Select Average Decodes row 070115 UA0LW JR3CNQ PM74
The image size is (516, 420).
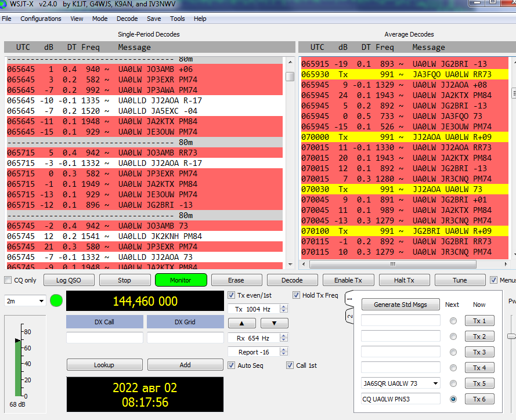[x=405, y=252]
